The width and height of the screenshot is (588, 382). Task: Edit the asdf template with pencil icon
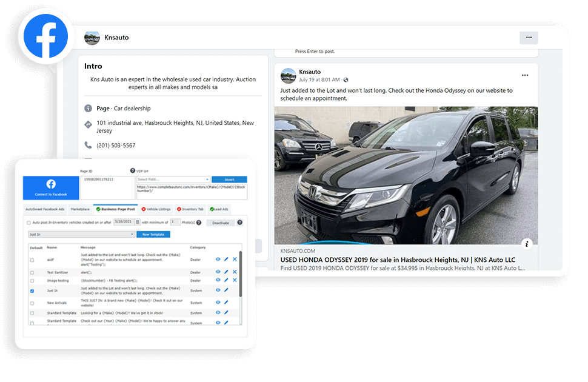click(226, 260)
